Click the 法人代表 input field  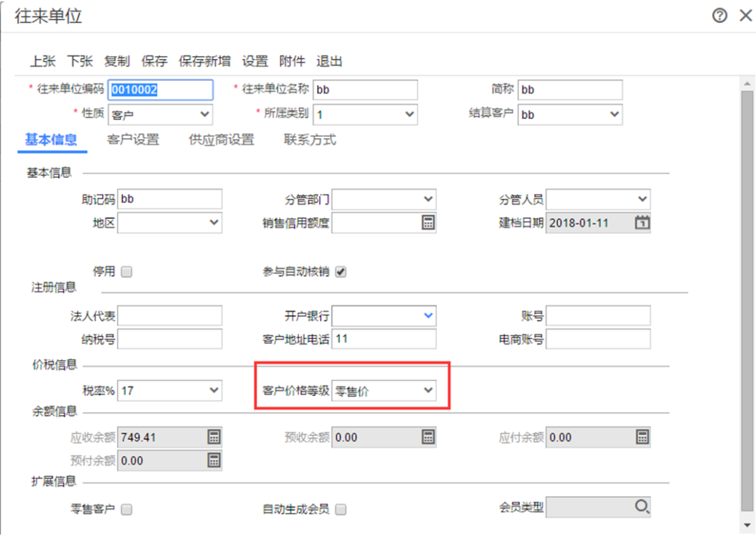169,315
